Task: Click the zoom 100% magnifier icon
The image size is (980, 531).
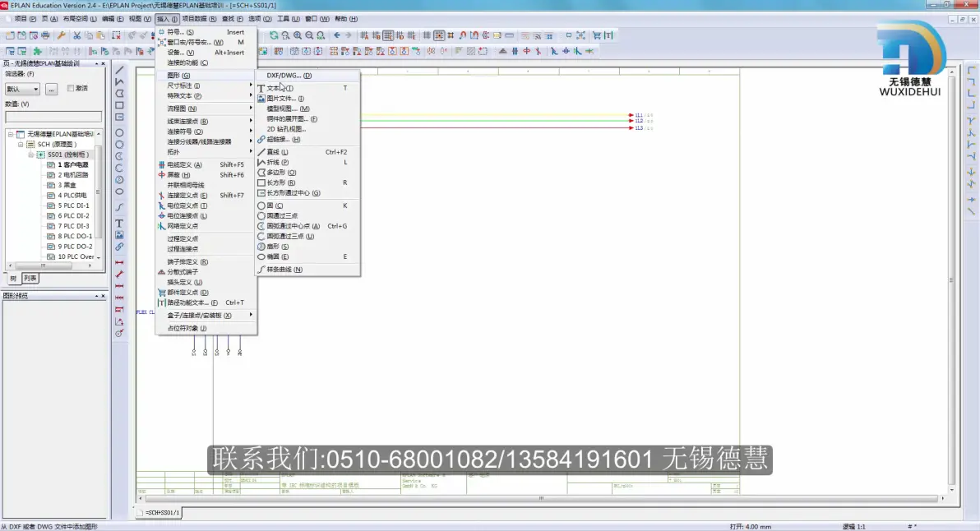Action: pos(321,35)
